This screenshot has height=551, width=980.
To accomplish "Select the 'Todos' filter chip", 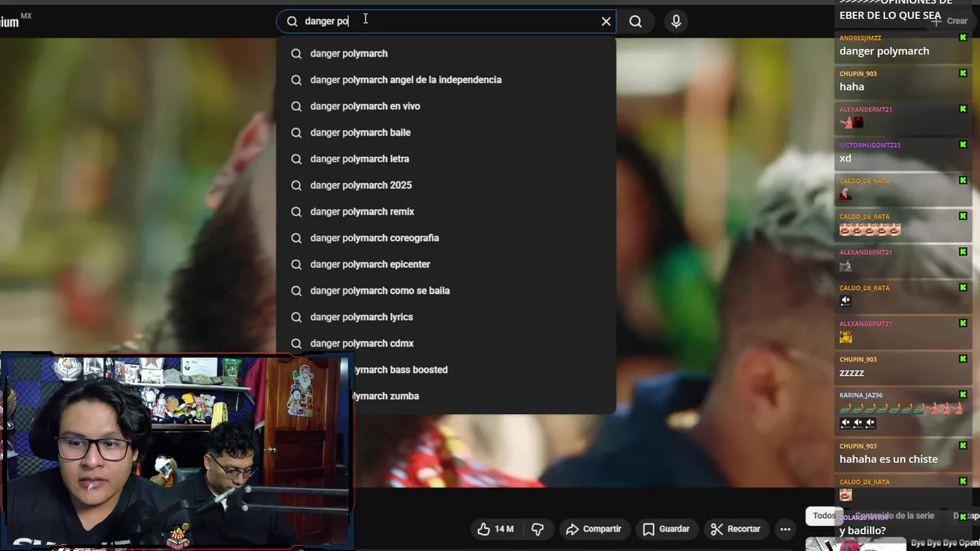I will tap(824, 516).
